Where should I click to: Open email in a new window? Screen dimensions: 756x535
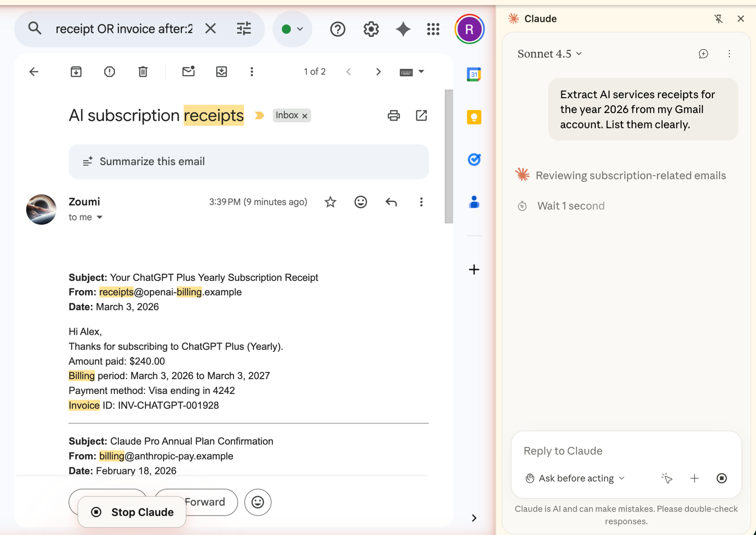click(421, 116)
